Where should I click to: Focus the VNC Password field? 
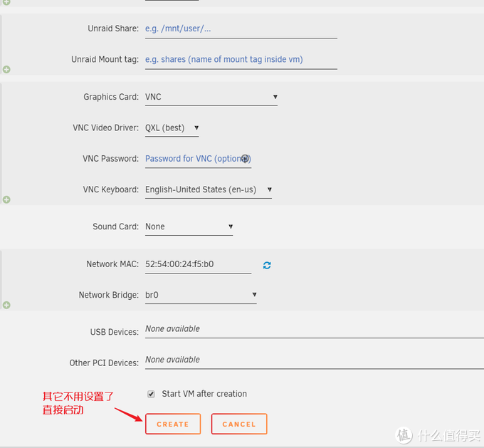pyautogui.click(x=198, y=159)
